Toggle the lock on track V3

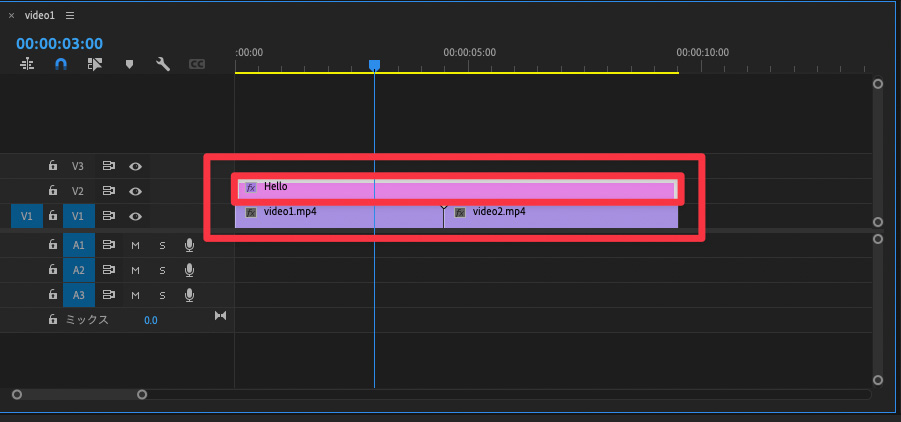tap(53, 166)
